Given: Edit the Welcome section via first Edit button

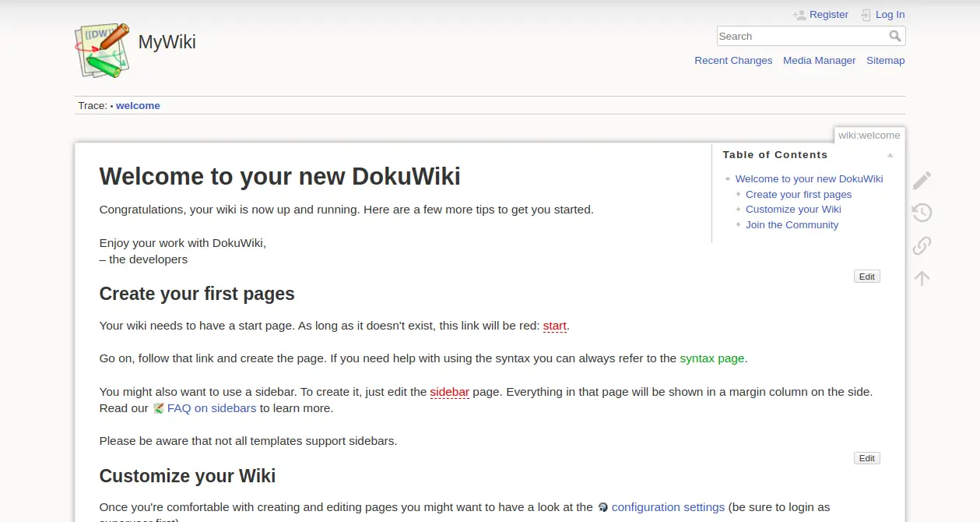Looking at the screenshot, I should tap(867, 277).
